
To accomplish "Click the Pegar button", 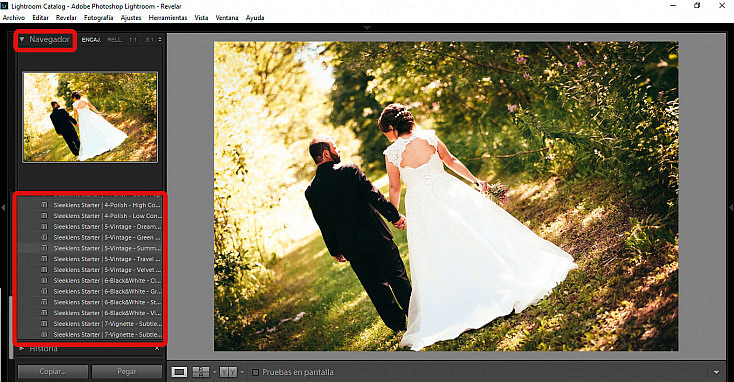I will pos(127,372).
